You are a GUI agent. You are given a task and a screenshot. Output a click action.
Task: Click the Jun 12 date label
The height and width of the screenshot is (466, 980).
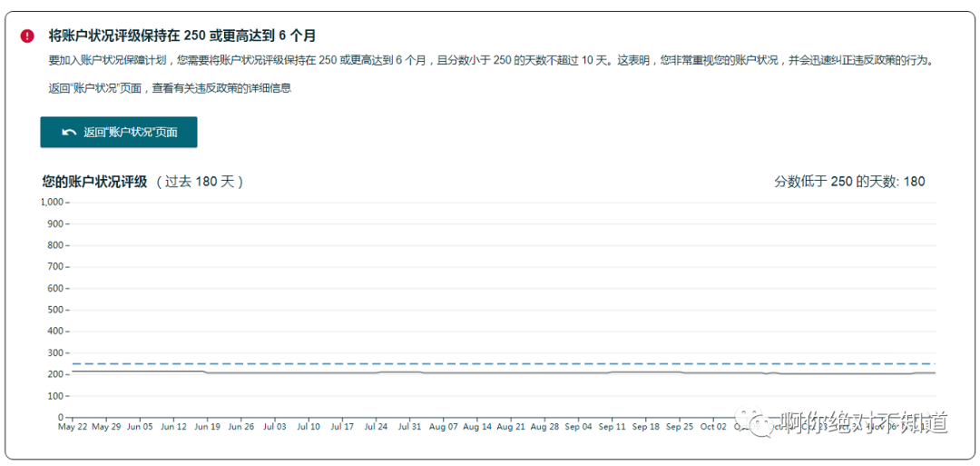pyautogui.click(x=173, y=427)
